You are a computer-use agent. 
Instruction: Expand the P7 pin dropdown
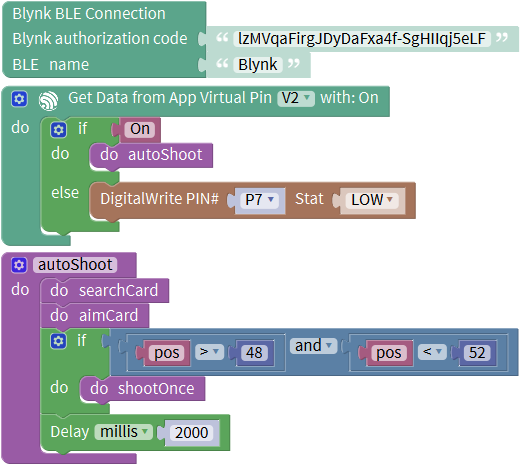pyautogui.click(x=260, y=200)
